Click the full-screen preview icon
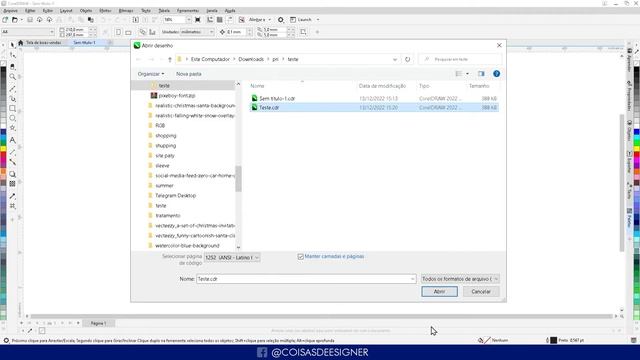640x360 pixels. pyautogui.click(x=198, y=20)
